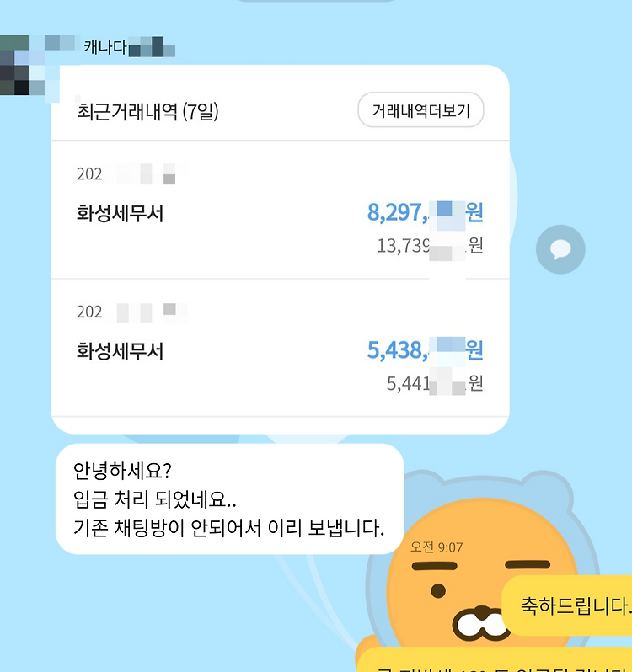Tap the 최근거래내역 (7일) header

click(x=147, y=111)
